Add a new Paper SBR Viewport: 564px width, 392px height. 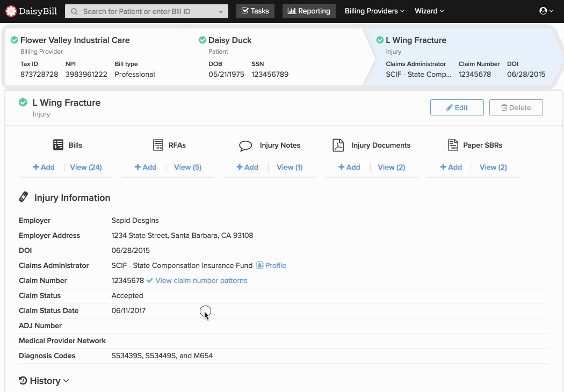coord(451,167)
